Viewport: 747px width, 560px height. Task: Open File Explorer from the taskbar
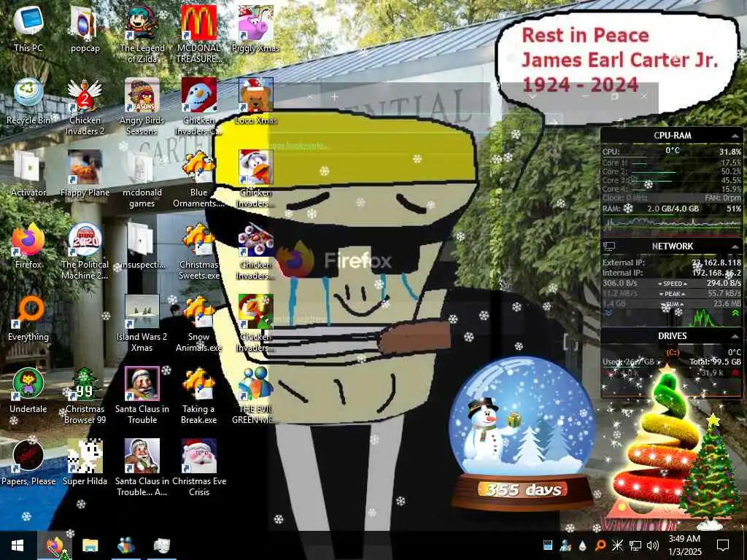click(x=90, y=545)
